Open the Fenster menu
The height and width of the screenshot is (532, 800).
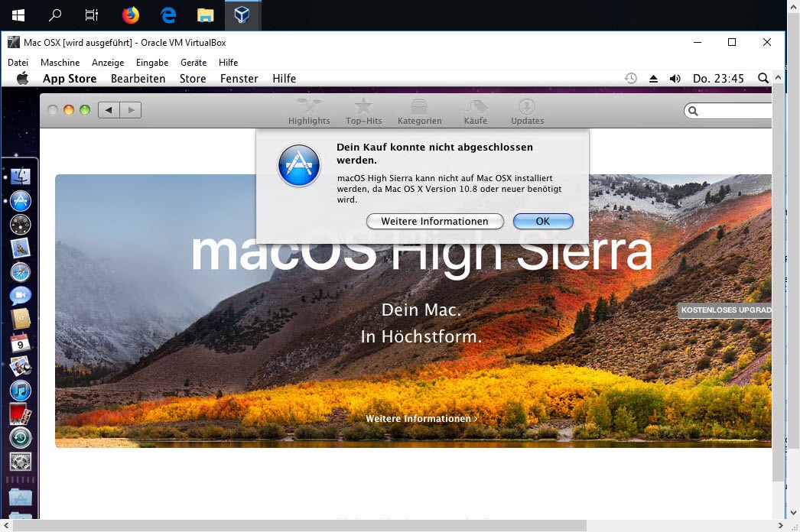[x=239, y=79]
